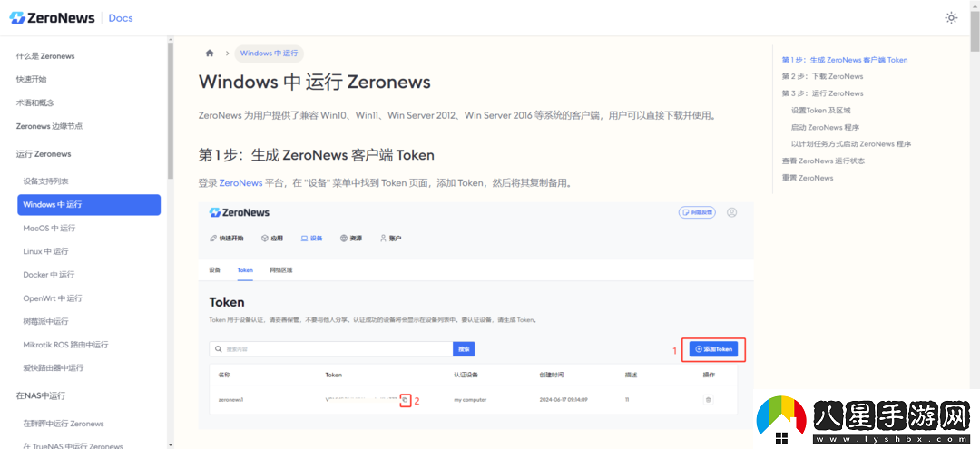Viewport: 980px width, 449px height.
Task: Click the 设备 monitor icon menu item
Action: click(311, 239)
